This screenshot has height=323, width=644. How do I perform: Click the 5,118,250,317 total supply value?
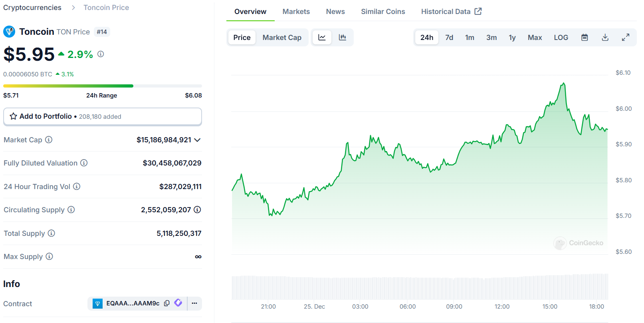pyautogui.click(x=179, y=233)
